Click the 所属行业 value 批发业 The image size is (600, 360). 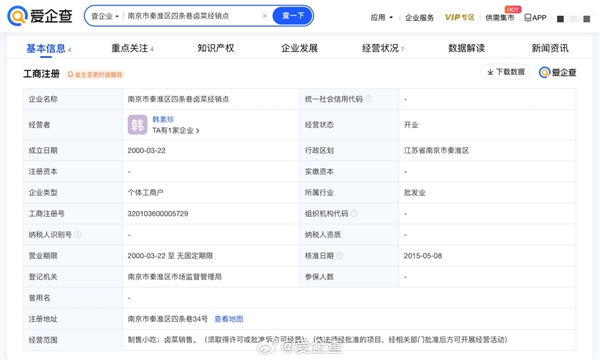pos(415,192)
